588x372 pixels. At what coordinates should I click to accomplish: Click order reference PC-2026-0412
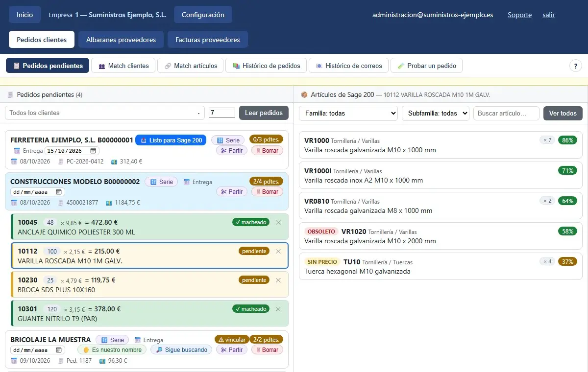point(85,161)
